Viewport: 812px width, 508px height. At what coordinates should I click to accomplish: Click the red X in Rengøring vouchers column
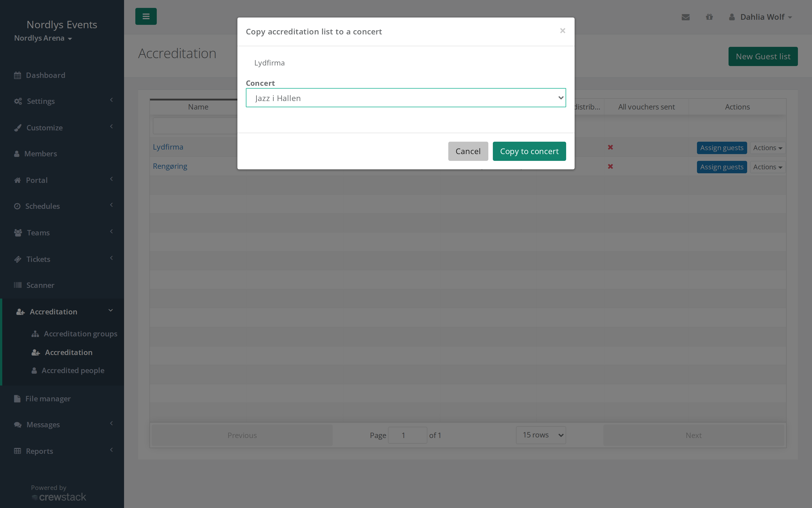pyautogui.click(x=610, y=166)
